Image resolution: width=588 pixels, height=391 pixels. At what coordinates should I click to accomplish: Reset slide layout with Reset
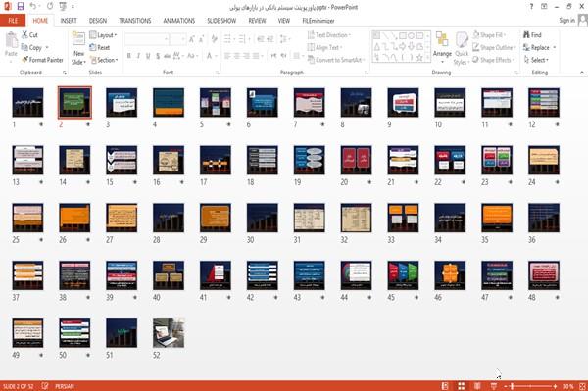tap(100, 47)
